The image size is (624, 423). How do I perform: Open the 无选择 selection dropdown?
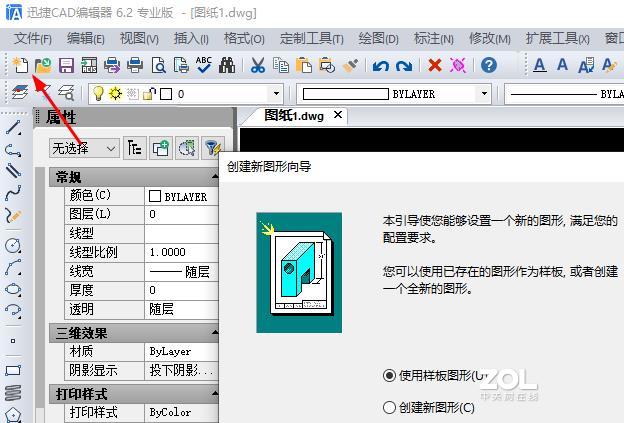[84, 149]
